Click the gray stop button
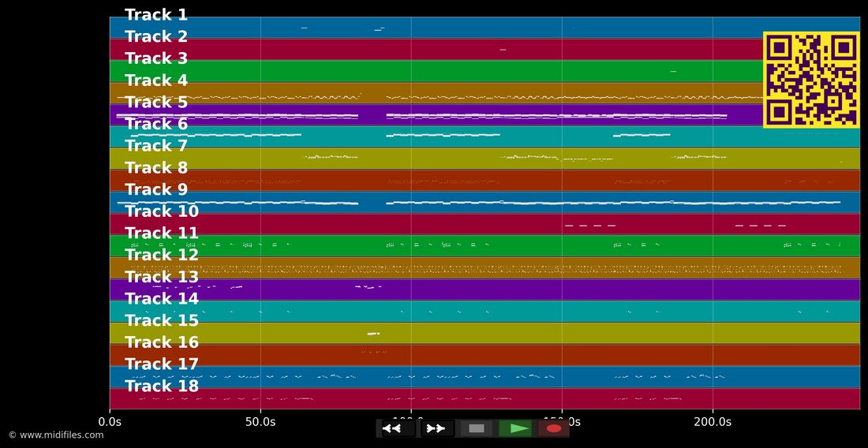The width and height of the screenshot is (868, 448). click(476, 428)
